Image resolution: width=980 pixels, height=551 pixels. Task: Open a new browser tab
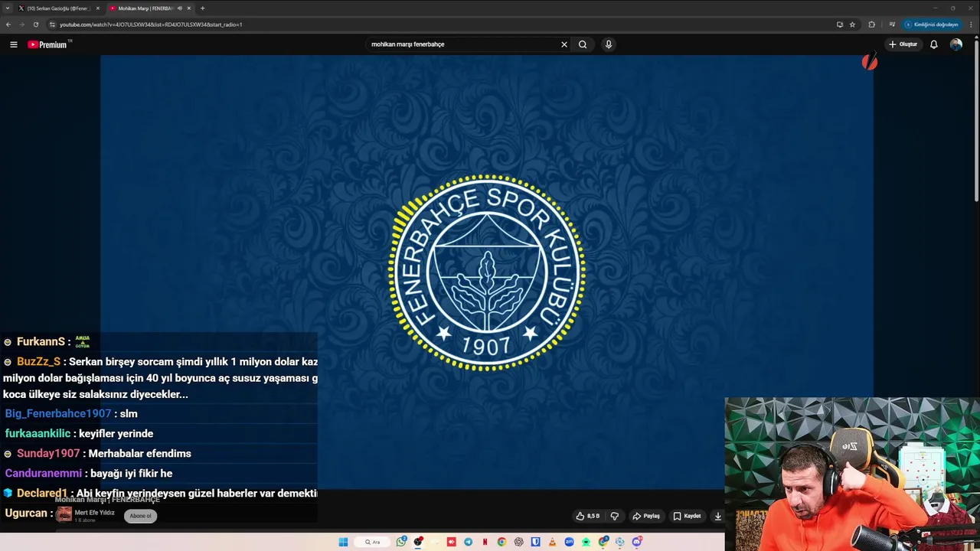[x=202, y=8]
